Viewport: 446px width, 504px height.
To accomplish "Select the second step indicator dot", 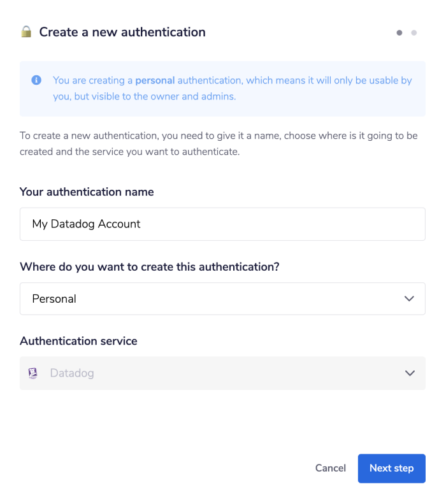I will (x=414, y=32).
